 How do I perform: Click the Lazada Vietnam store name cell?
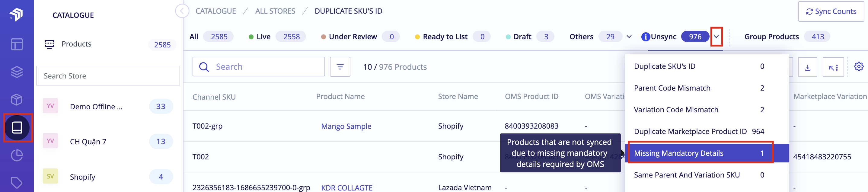(x=465, y=187)
